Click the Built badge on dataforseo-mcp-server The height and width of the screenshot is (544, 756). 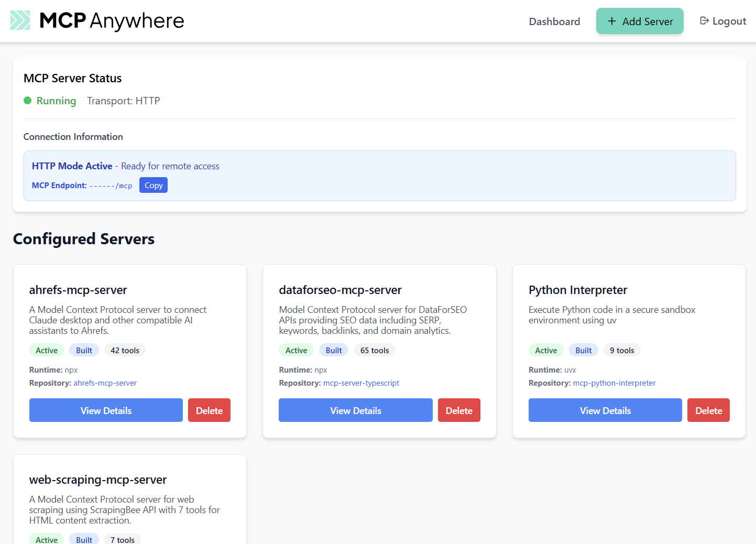[x=334, y=350]
